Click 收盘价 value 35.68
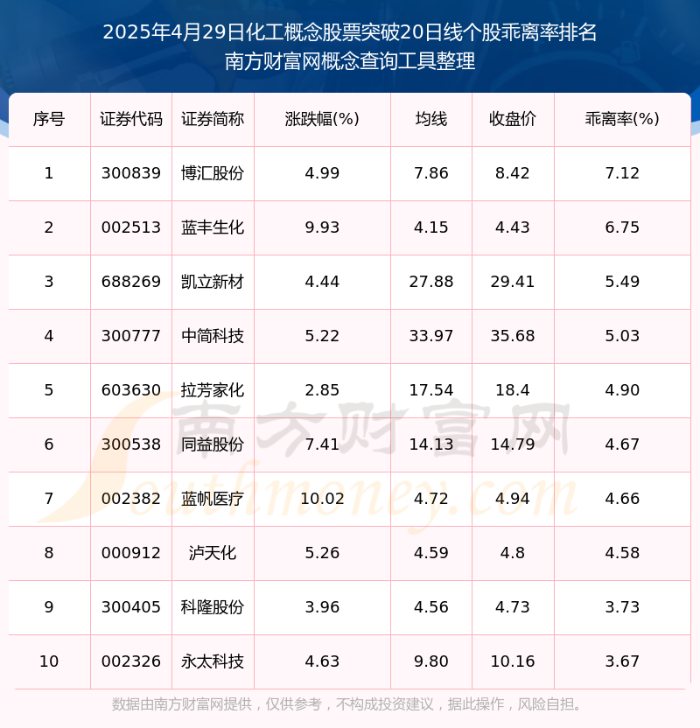700x728 pixels. (513, 336)
